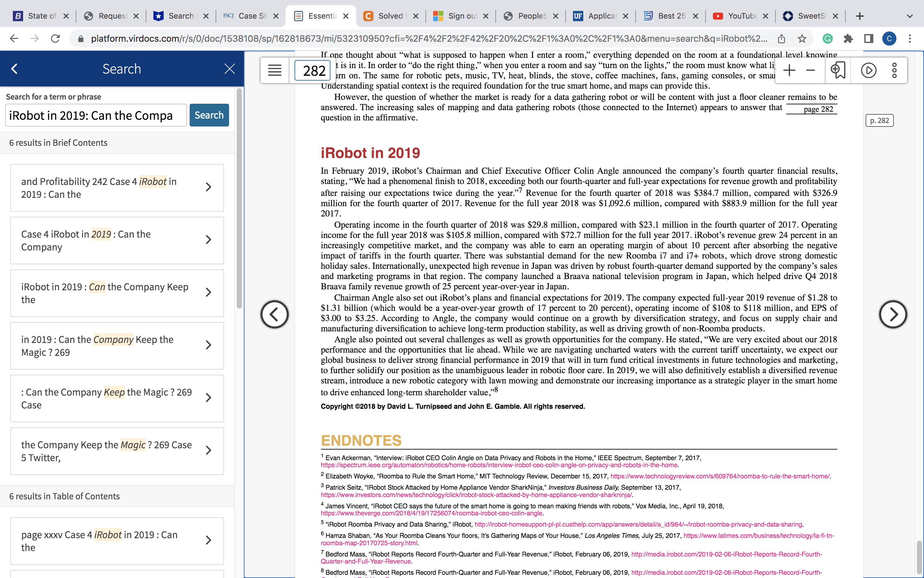The image size is (924, 578).
Task: Open result 'Case 4 iRobot in 2019'
Action: (x=117, y=241)
